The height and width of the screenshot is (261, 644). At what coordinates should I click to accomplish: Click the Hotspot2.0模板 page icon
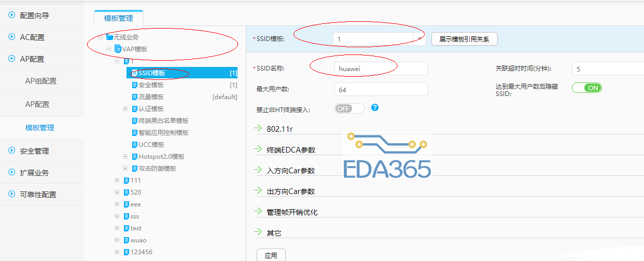click(135, 156)
